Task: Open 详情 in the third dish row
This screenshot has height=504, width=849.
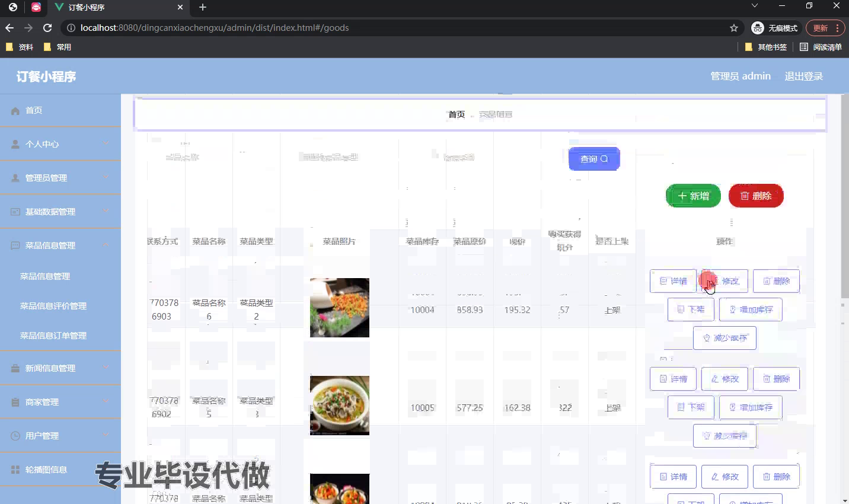Action: pyautogui.click(x=673, y=477)
